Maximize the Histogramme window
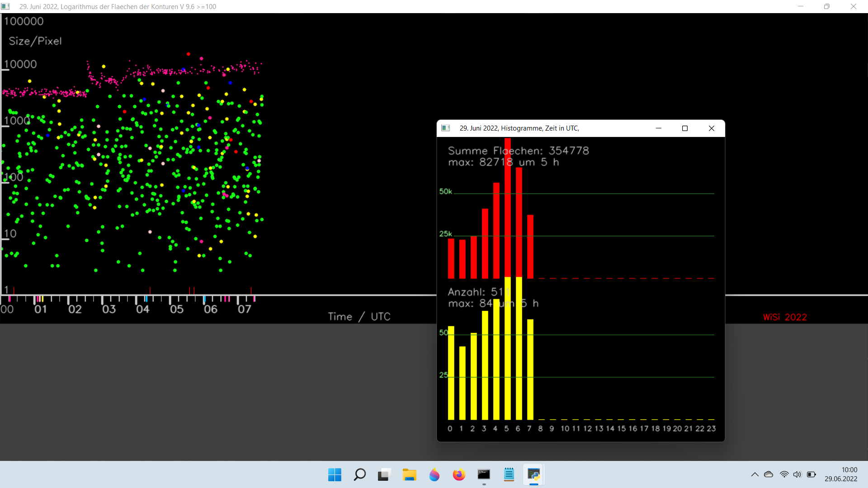The width and height of the screenshot is (868, 488). tap(685, 128)
